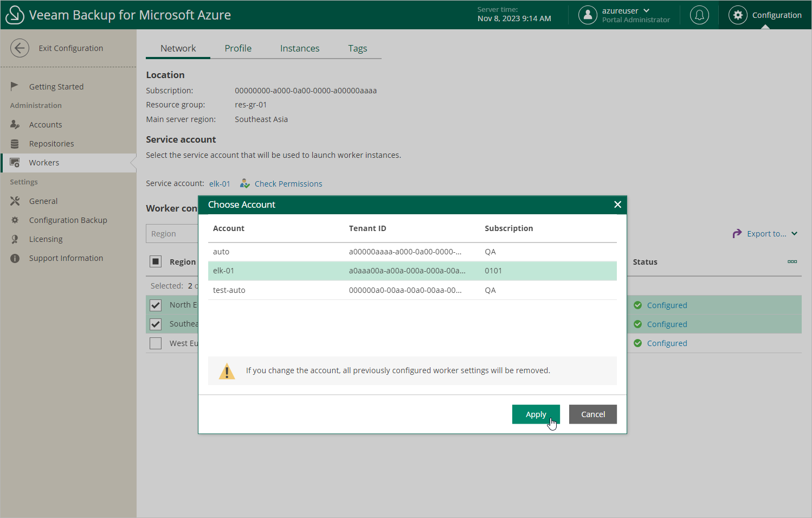
Task: Switch to the Profile tab
Action: 238,48
